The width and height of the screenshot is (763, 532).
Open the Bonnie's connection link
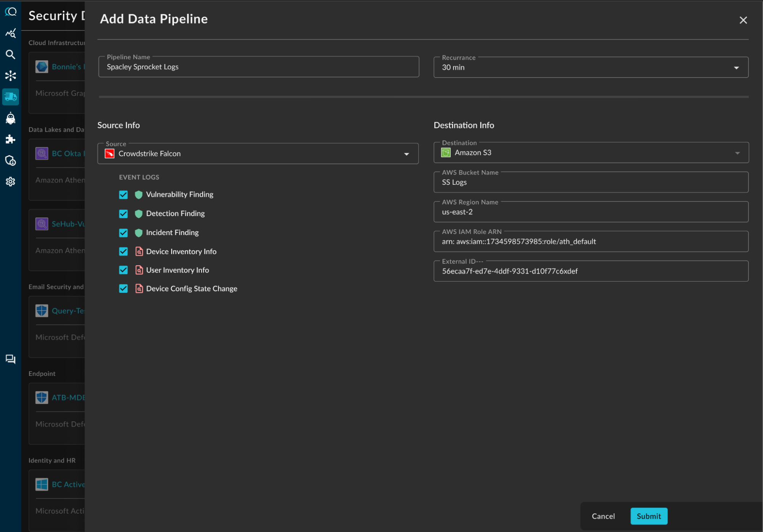click(68, 67)
